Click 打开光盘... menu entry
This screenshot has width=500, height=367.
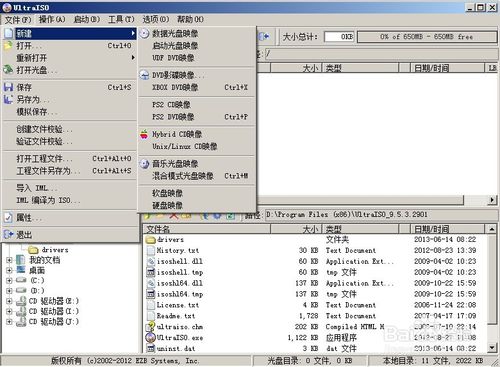[x=70, y=70]
